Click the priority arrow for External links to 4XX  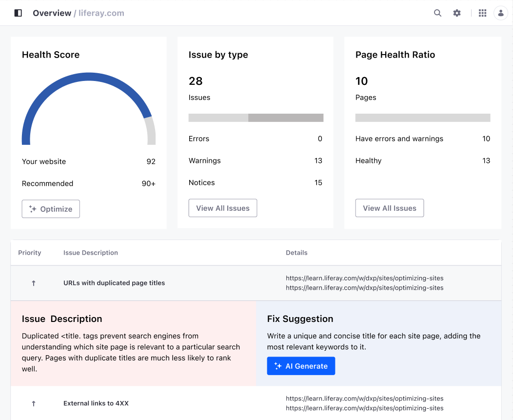[x=34, y=403]
